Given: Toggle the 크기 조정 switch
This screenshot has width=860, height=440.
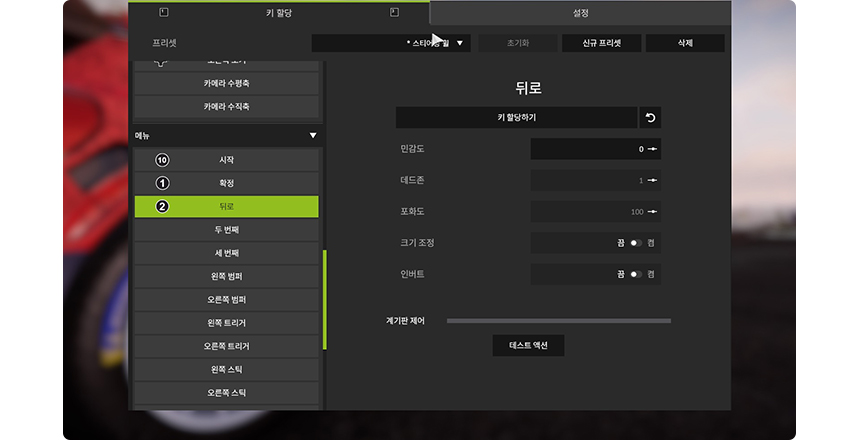Looking at the screenshot, I should click(x=635, y=243).
